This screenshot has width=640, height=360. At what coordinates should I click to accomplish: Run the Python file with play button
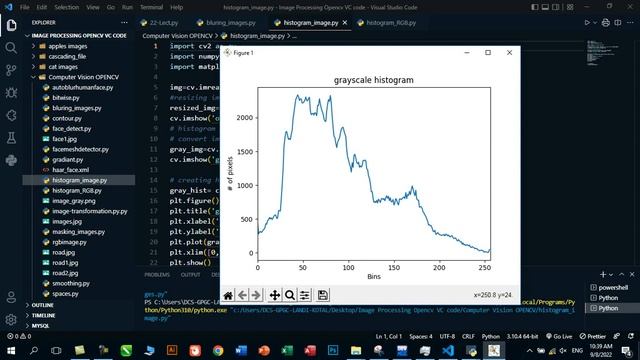587,23
